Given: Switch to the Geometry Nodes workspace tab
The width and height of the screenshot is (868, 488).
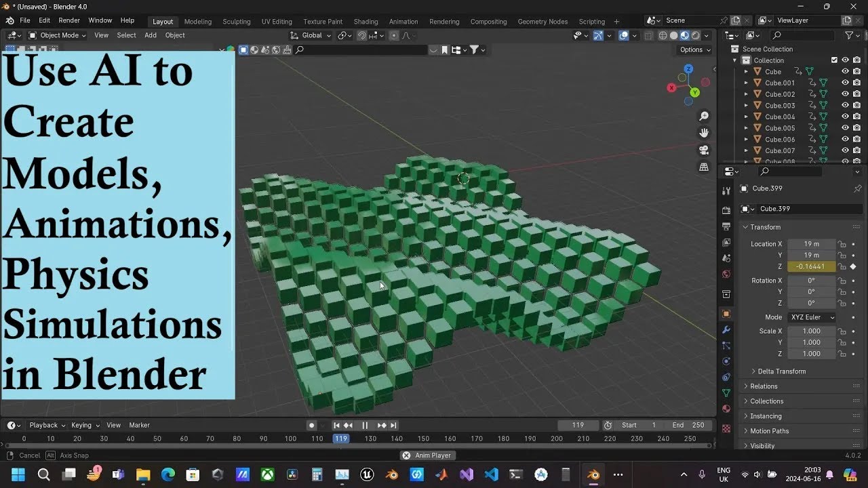Looking at the screenshot, I should (542, 21).
